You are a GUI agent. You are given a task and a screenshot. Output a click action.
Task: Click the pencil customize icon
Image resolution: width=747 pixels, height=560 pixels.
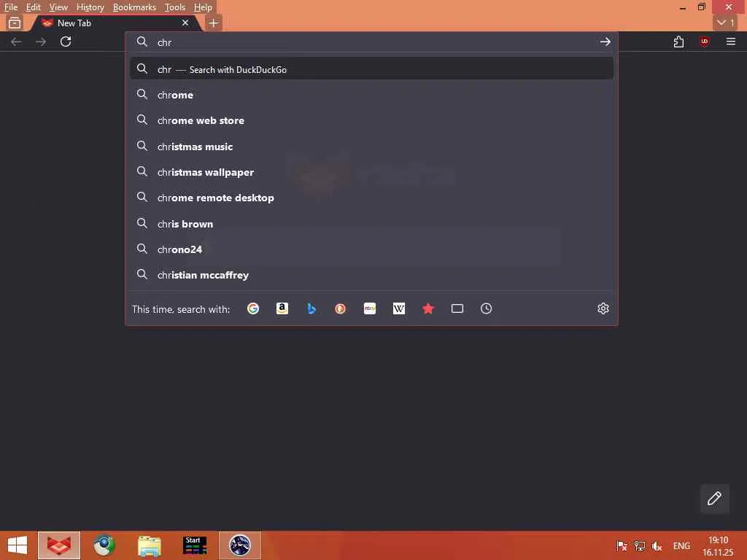coord(714,499)
